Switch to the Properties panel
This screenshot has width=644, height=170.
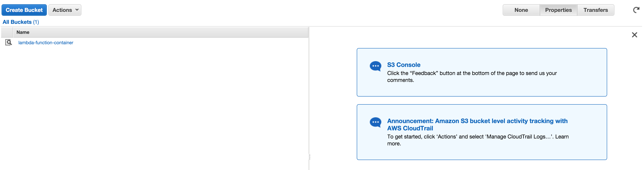tap(558, 10)
